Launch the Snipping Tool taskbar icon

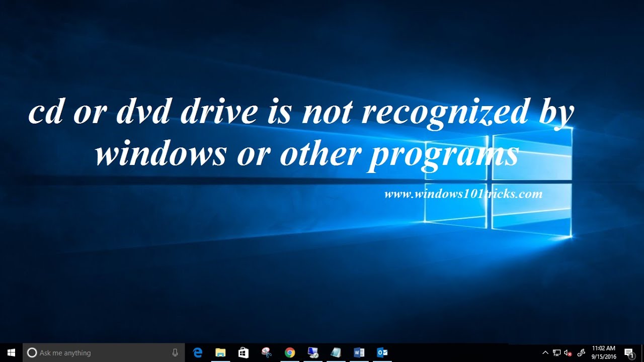tap(267, 352)
